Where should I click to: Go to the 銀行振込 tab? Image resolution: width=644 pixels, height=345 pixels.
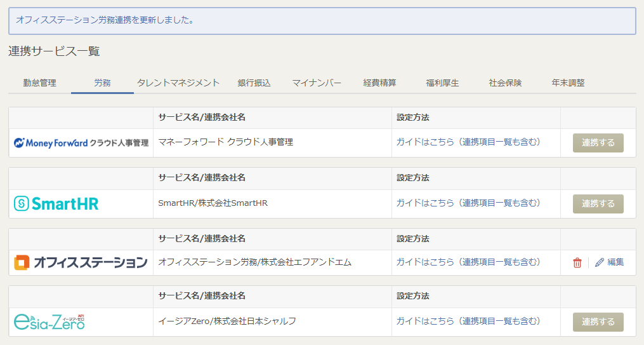[x=254, y=83]
